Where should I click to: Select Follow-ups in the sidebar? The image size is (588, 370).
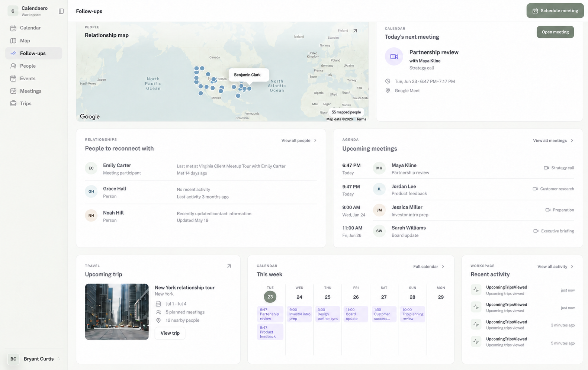click(33, 53)
